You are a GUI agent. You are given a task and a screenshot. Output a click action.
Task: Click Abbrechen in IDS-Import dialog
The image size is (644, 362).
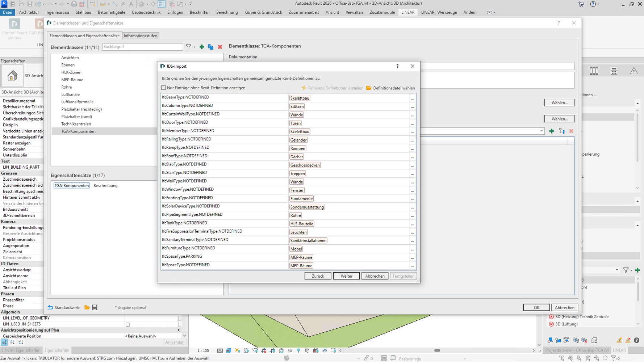point(375,276)
